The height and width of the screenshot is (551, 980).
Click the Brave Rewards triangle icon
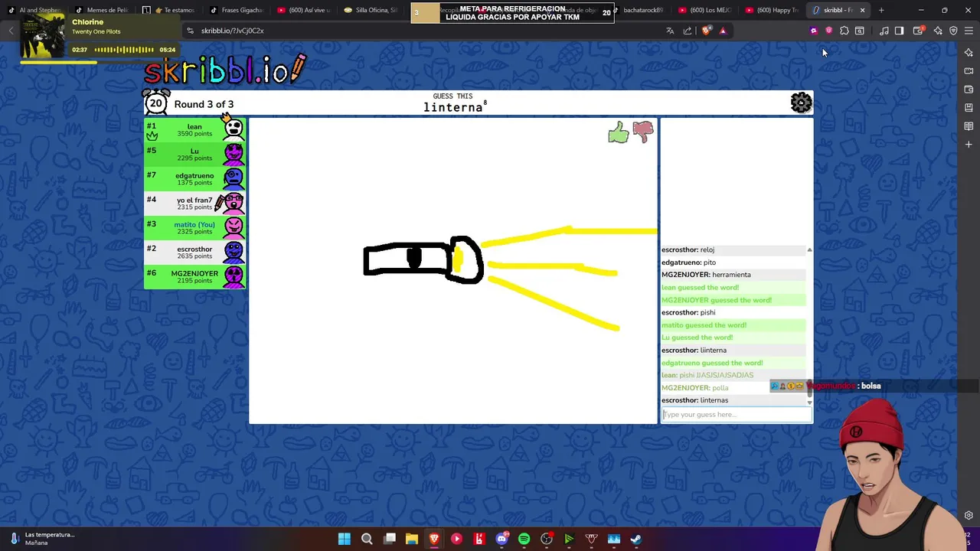[x=723, y=31]
